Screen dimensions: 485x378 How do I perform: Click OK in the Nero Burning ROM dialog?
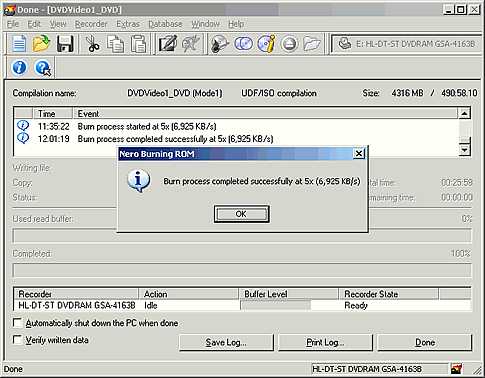pos(241,214)
